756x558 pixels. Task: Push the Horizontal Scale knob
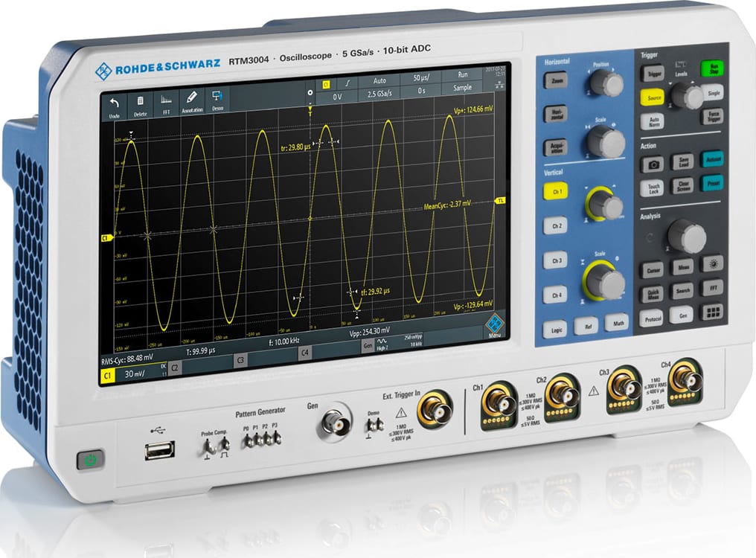[605, 141]
